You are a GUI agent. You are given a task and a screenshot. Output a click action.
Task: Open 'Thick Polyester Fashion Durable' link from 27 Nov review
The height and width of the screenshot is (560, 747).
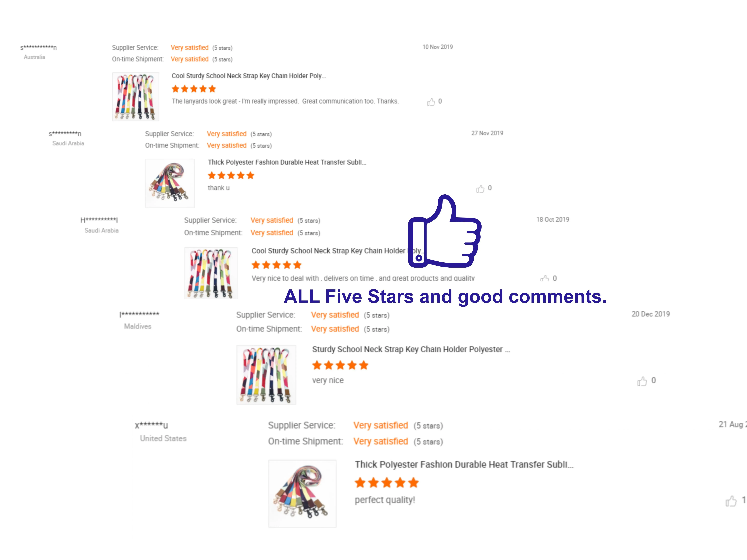287,162
